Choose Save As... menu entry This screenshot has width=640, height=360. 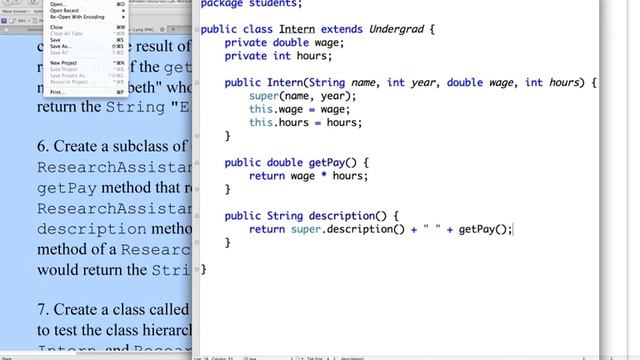click(x=86, y=47)
